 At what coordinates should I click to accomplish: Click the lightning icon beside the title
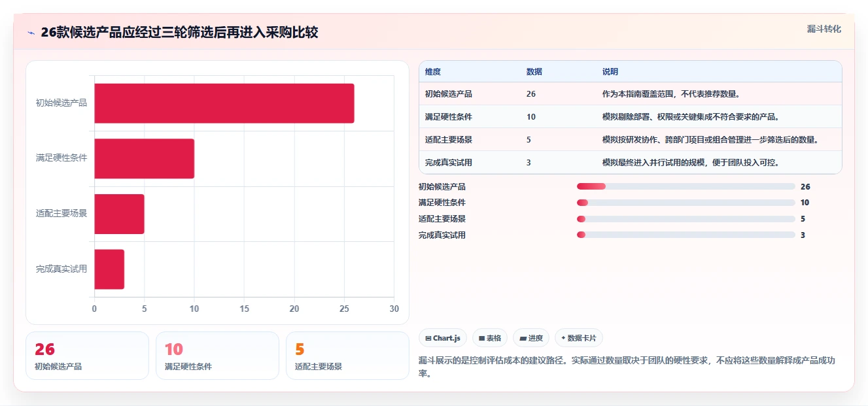[x=31, y=33]
